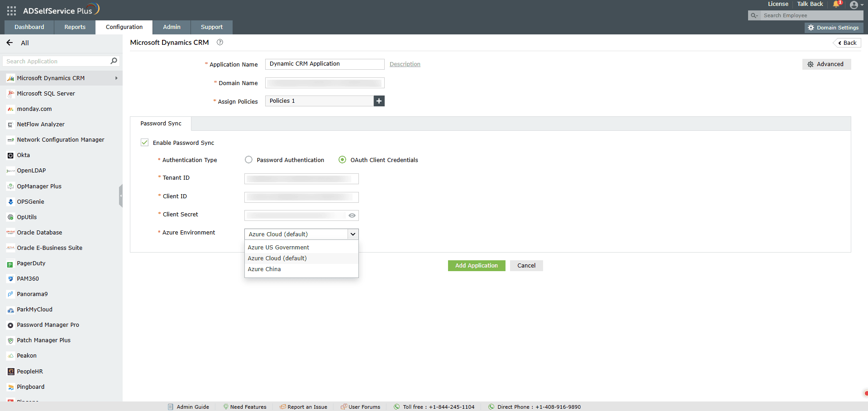Add another policy with the plus icon
Viewport: 868px width, 411px height.
click(379, 100)
